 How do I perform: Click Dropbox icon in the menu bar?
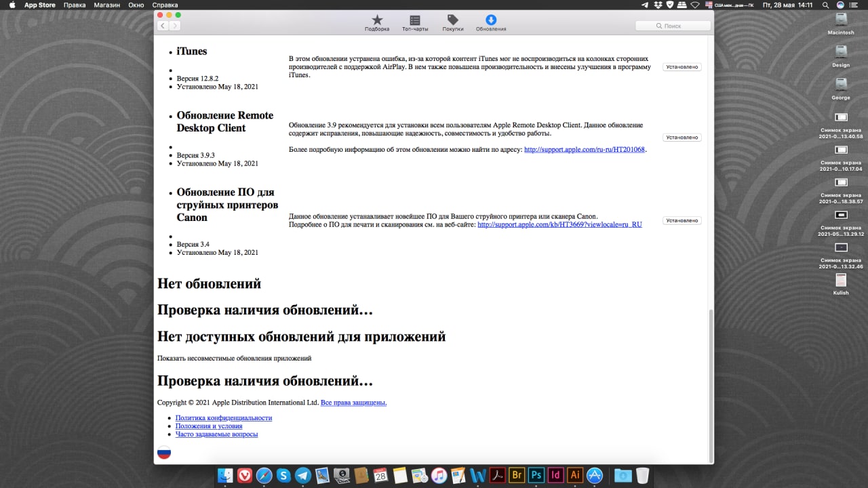pyautogui.click(x=657, y=5)
